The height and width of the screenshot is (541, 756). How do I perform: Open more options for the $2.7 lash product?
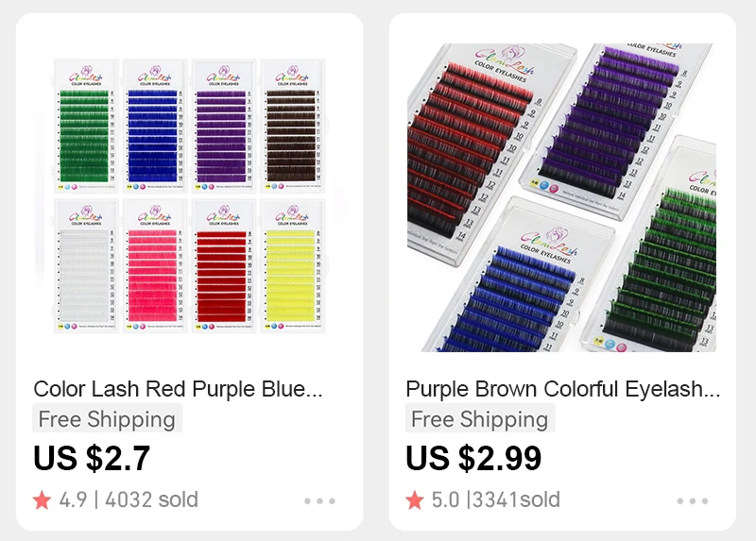coord(319,501)
